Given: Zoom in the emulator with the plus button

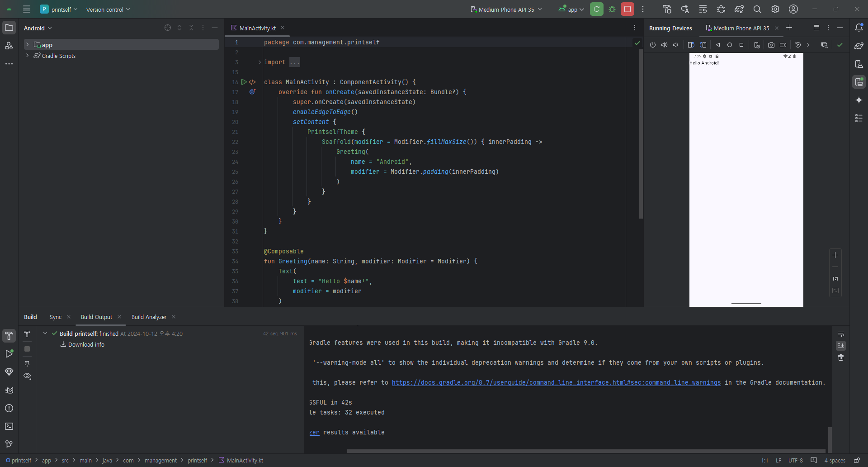Looking at the screenshot, I should click(x=835, y=255).
